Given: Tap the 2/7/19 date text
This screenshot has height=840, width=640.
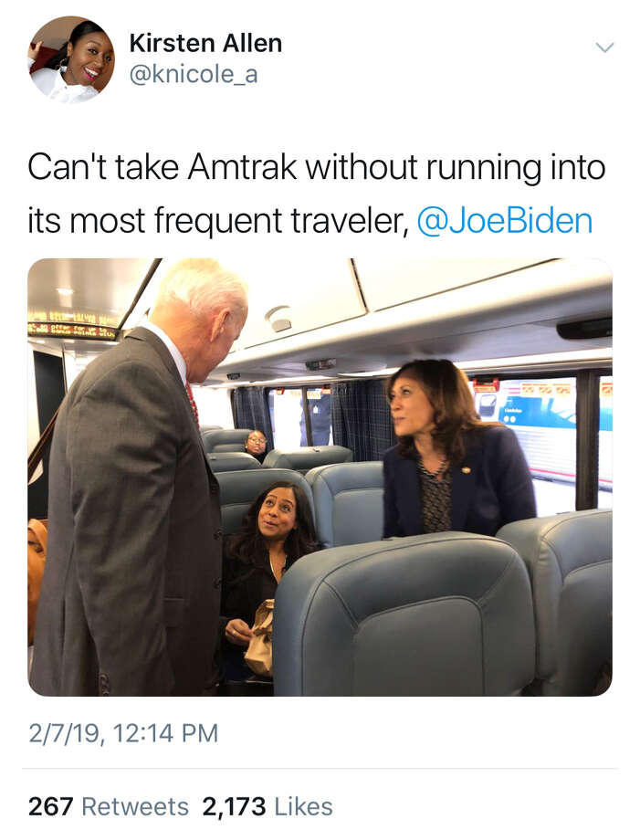Looking at the screenshot, I should pos(64,733).
